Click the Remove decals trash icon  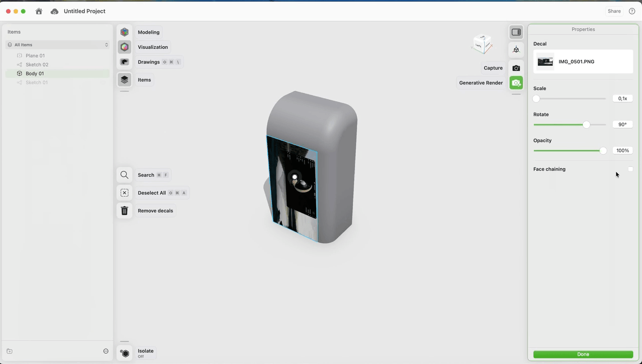click(x=125, y=211)
